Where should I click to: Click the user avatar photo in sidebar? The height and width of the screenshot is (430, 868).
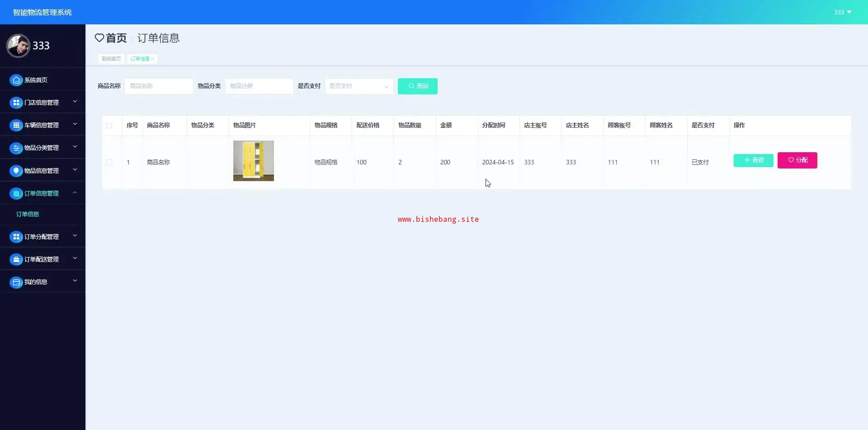coord(18,46)
